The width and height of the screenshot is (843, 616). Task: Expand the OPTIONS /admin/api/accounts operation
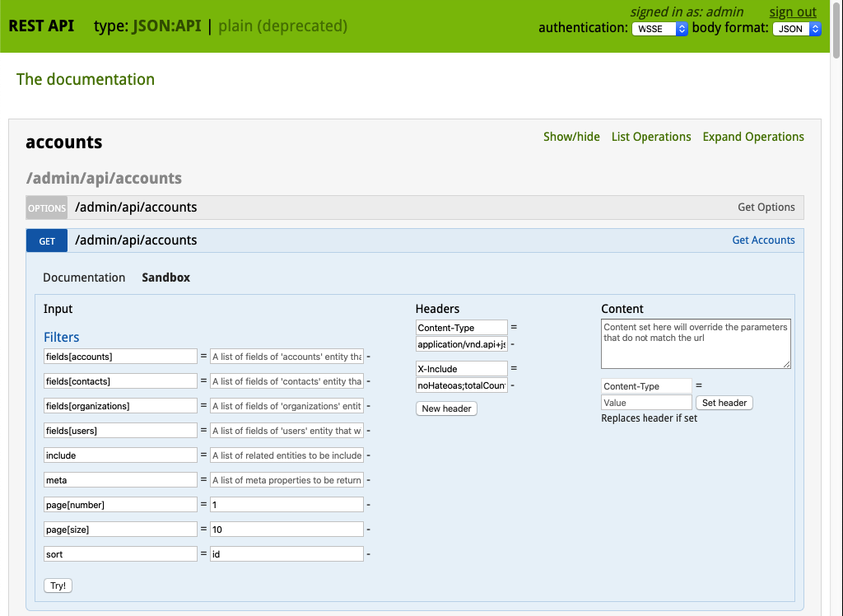pyautogui.click(x=136, y=208)
